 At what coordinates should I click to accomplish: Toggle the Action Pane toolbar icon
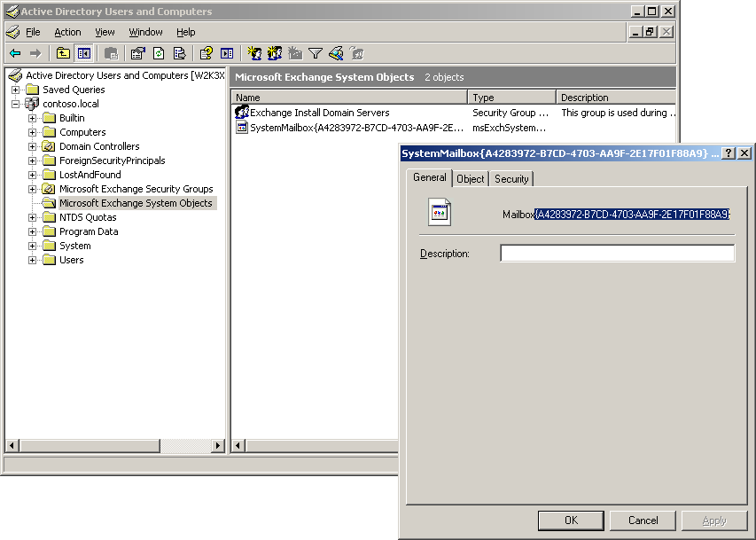[x=227, y=53]
